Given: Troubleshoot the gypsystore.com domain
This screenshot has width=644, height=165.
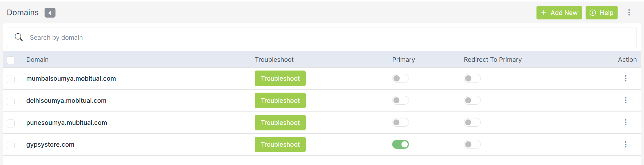Looking at the screenshot, I should point(280,145).
